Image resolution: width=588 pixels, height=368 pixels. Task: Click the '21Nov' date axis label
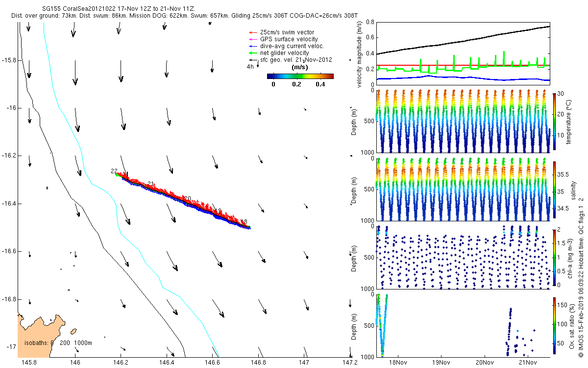pyautogui.click(x=527, y=362)
